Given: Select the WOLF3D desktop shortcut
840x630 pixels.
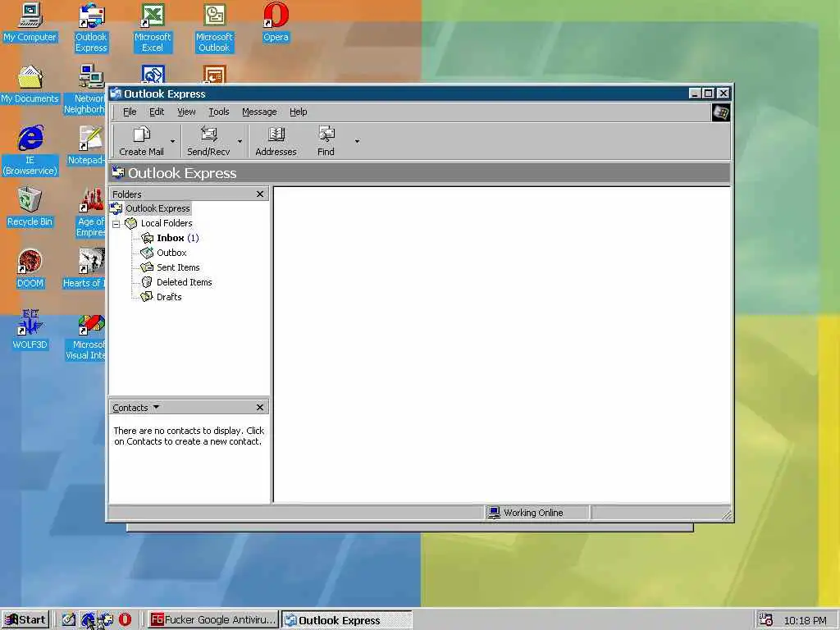Looking at the screenshot, I should pyautogui.click(x=30, y=331).
